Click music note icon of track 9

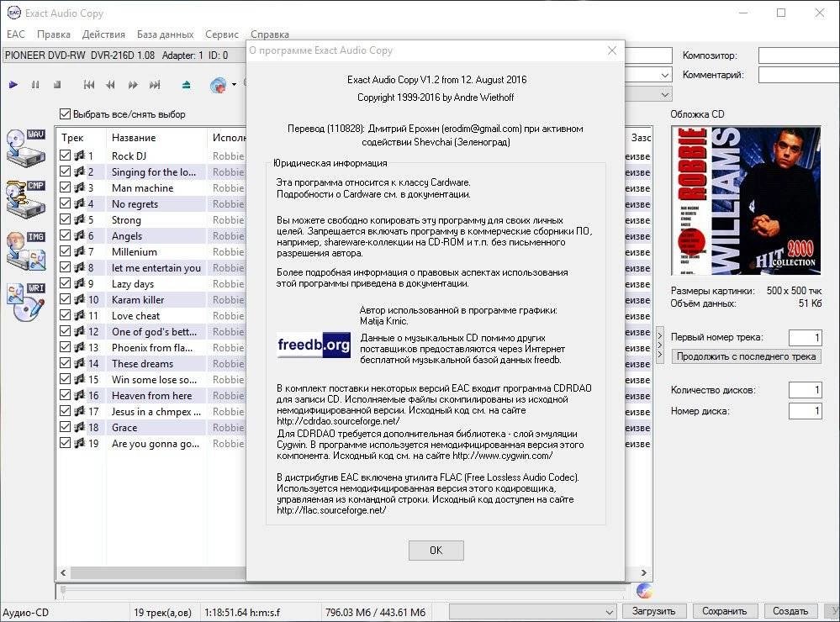pos(79,283)
